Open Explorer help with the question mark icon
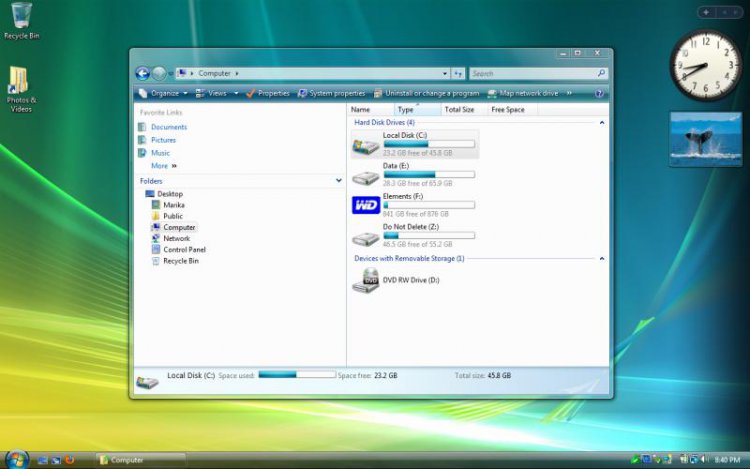 599,94
